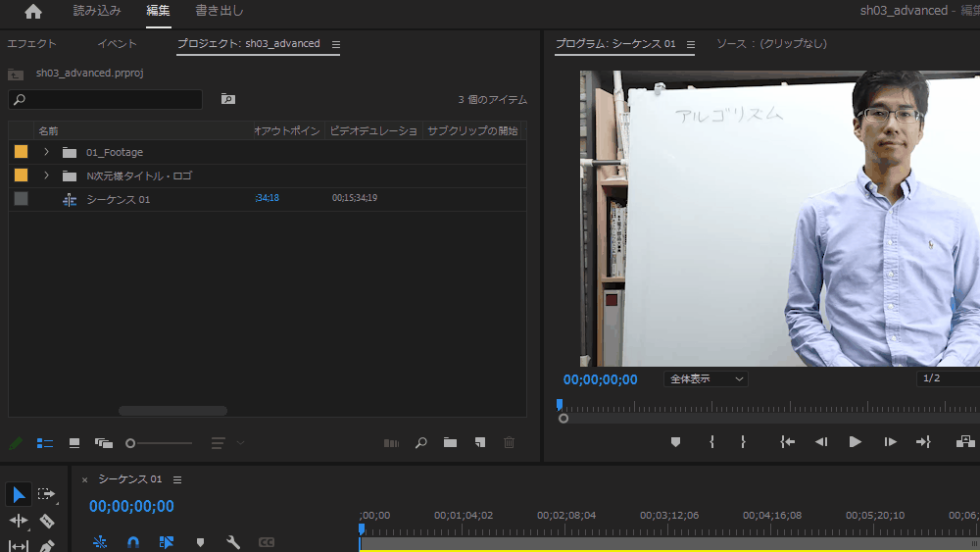Open Timeline display settings wrench

tap(233, 542)
